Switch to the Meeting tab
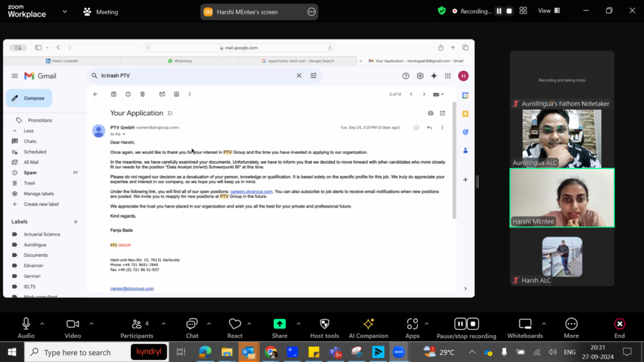The width and height of the screenshot is (644, 362). click(x=101, y=12)
